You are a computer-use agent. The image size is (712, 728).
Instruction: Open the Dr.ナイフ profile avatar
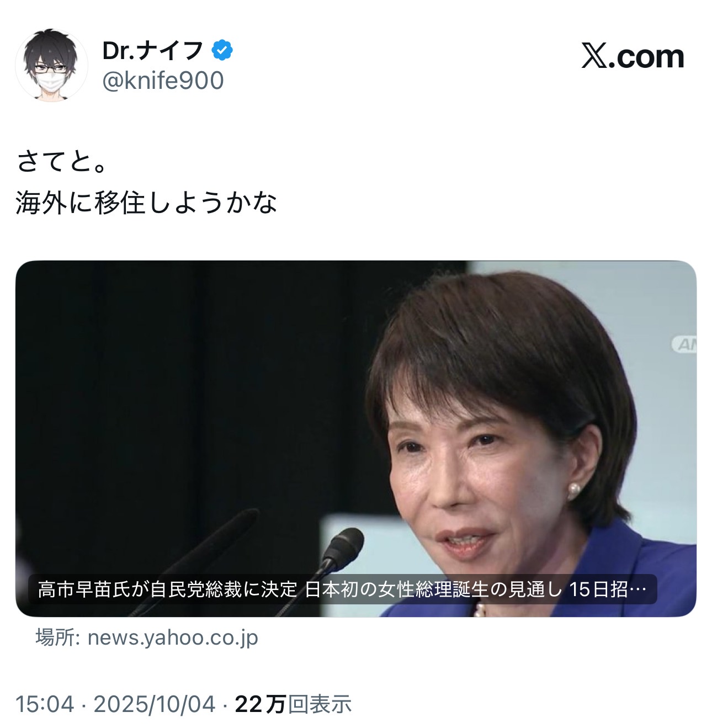[x=51, y=65]
